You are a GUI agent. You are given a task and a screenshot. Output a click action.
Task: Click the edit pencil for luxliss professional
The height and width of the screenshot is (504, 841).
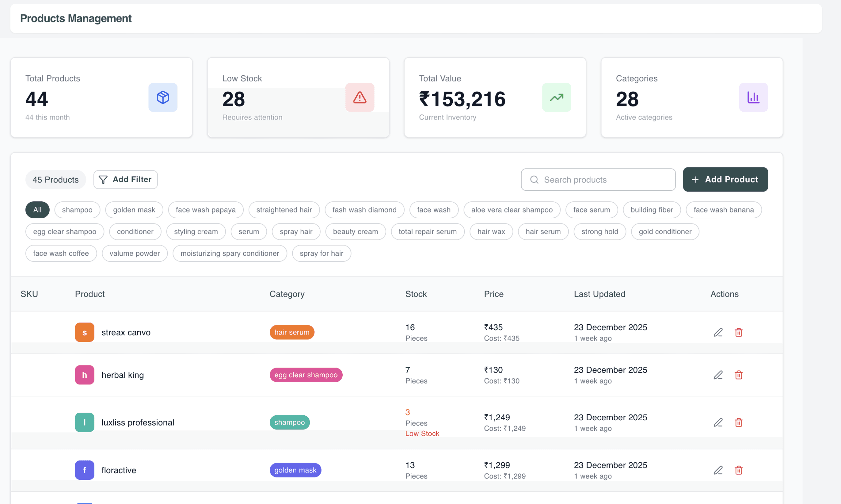pyautogui.click(x=718, y=422)
